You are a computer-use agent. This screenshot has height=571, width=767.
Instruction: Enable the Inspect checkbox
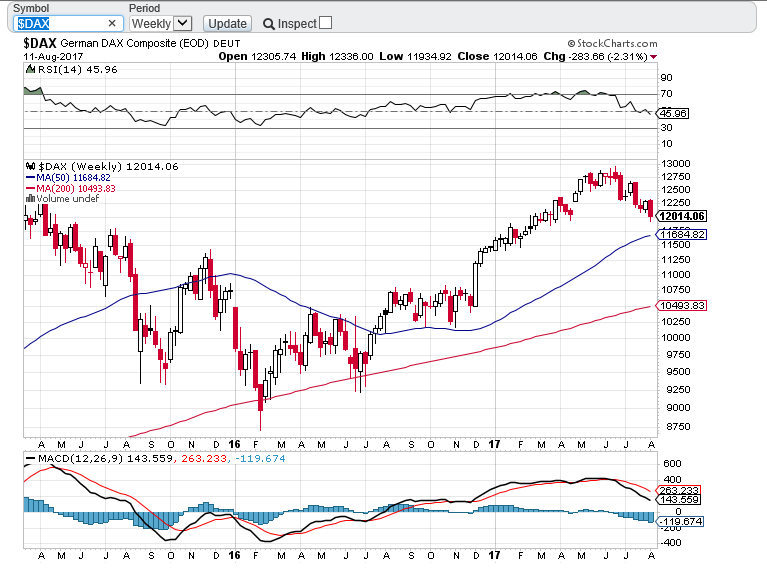pyautogui.click(x=325, y=23)
